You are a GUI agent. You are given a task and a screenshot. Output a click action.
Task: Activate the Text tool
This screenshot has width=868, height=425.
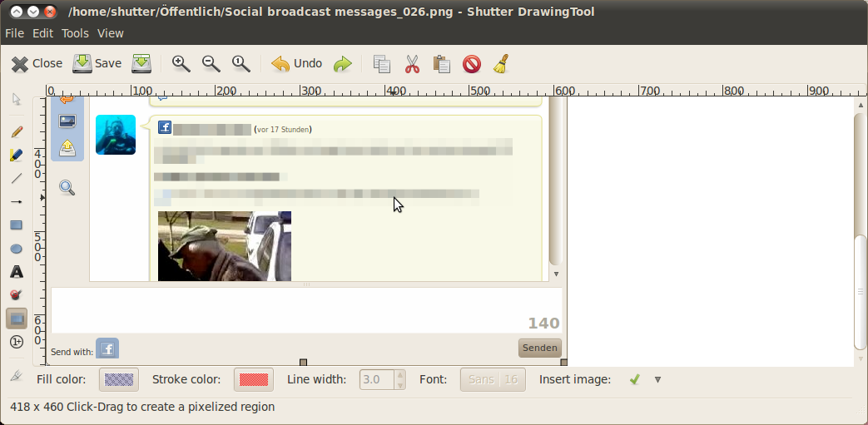click(16, 272)
